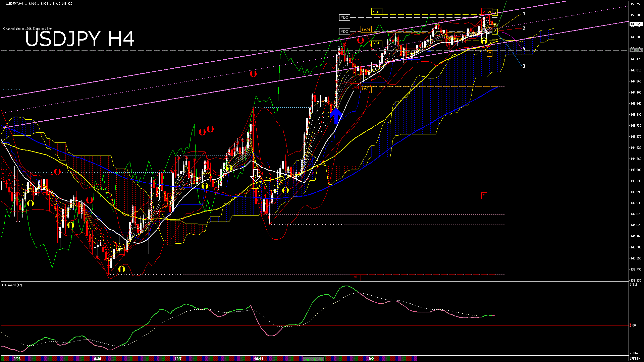
Task: Select the LML label at chart bottom
Action: [355, 277]
